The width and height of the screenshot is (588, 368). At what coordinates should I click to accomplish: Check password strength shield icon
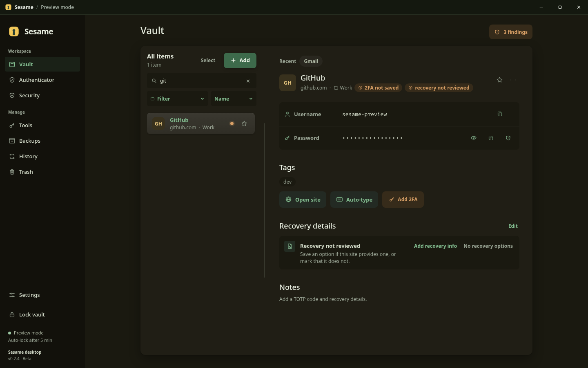(x=508, y=138)
